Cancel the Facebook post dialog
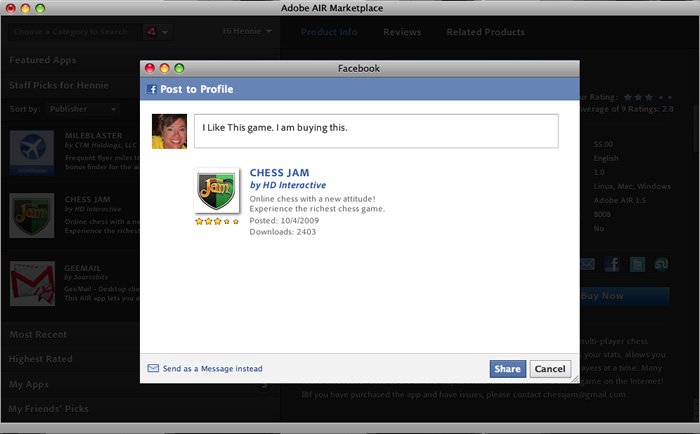Image resolution: width=700 pixels, height=434 pixels. (x=550, y=369)
